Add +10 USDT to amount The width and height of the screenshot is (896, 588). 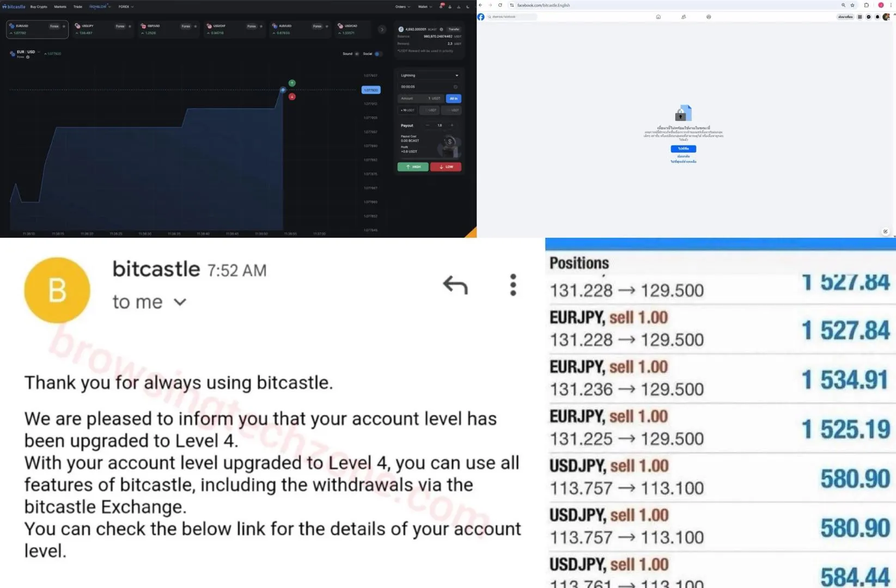coord(407,110)
